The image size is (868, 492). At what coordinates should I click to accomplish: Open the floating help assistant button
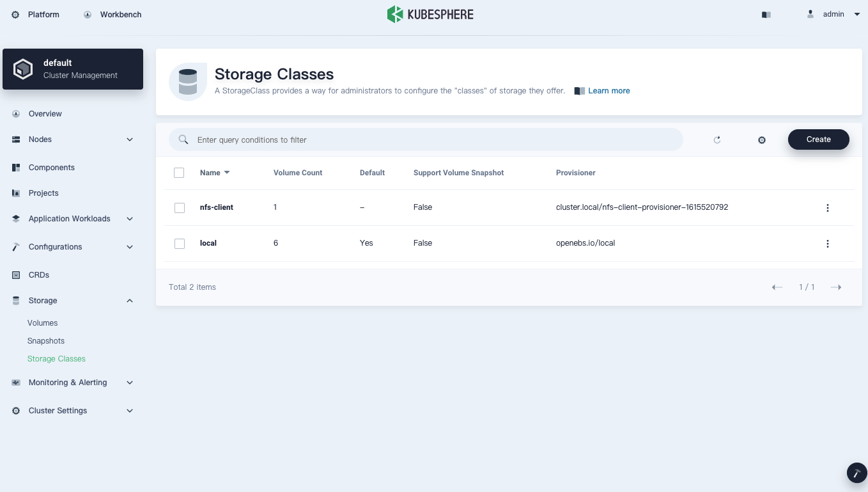point(856,473)
